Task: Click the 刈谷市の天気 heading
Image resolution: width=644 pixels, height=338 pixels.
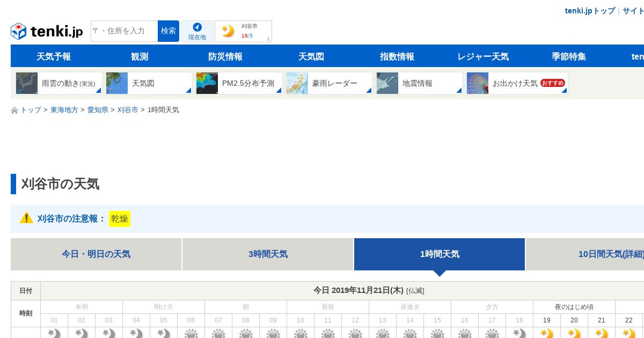Action: pos(60,184)
